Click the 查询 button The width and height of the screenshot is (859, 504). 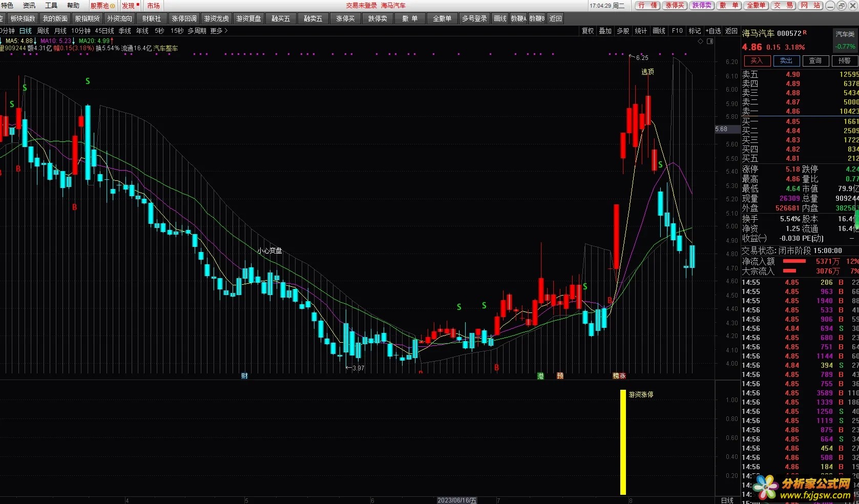(x=815, y=60)
